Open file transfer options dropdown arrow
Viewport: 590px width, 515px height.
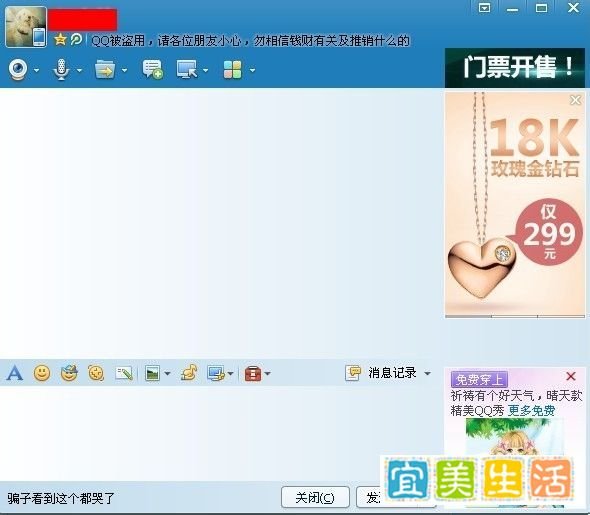[124, 70]
